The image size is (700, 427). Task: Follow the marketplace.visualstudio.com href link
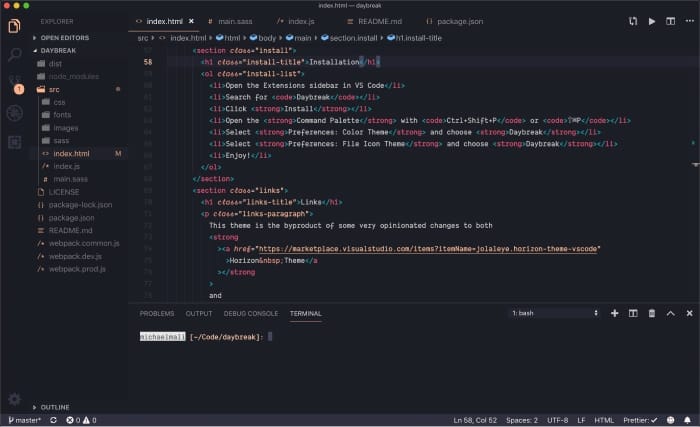pos(428,249)
